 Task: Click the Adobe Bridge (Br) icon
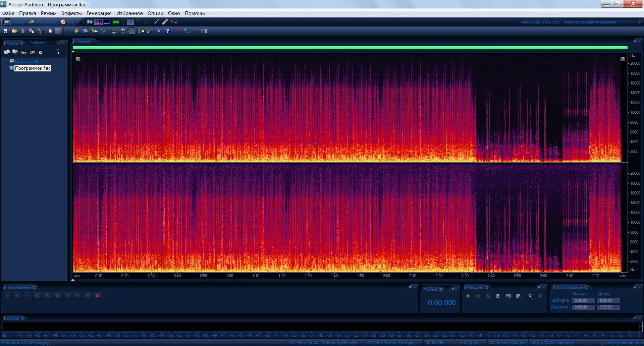[58, 31]
